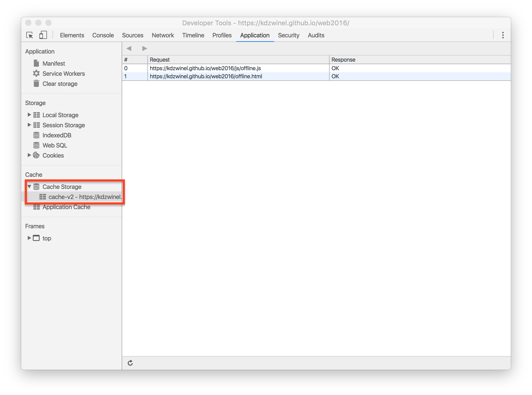Collapse the Cache Storage tree entry

point(29,187)
